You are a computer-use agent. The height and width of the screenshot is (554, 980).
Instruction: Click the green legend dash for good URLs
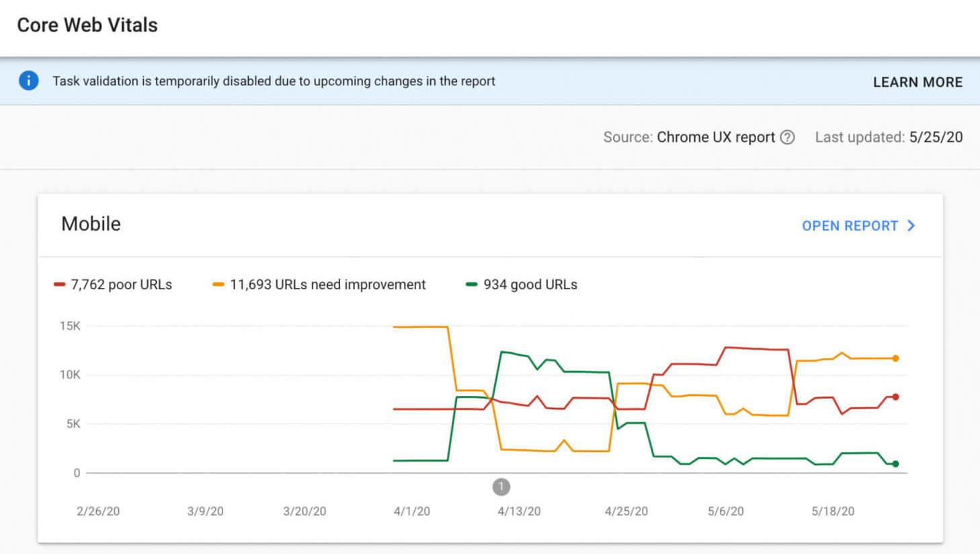click(471, 284)
